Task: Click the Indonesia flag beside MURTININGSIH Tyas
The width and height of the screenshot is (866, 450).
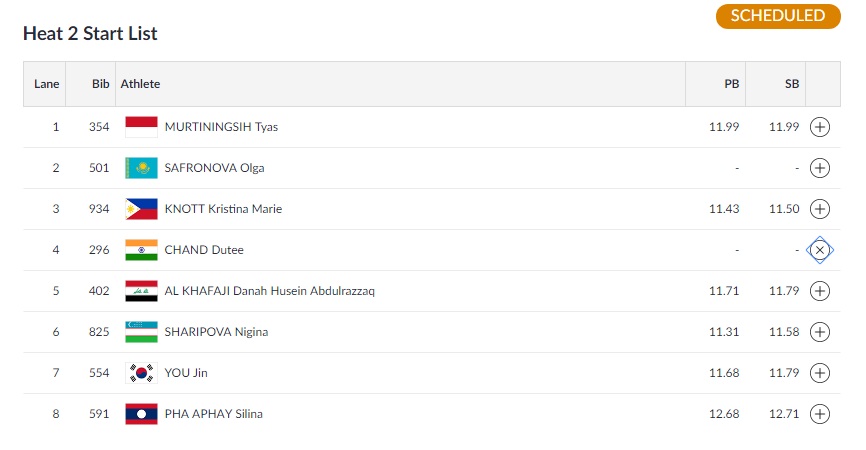Action: point(141,127)
